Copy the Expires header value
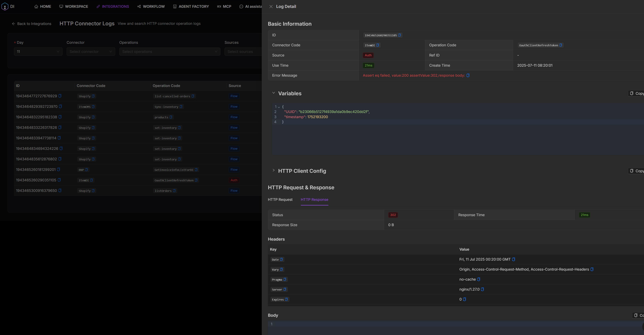This screenshot has height=335, width=644. 464,300
